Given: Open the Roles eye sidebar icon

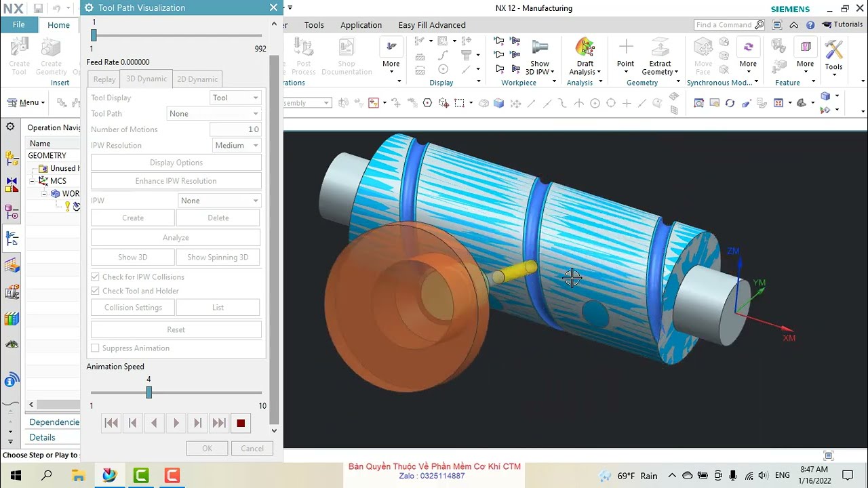Looking at the screenshot, I should [12, 344].
